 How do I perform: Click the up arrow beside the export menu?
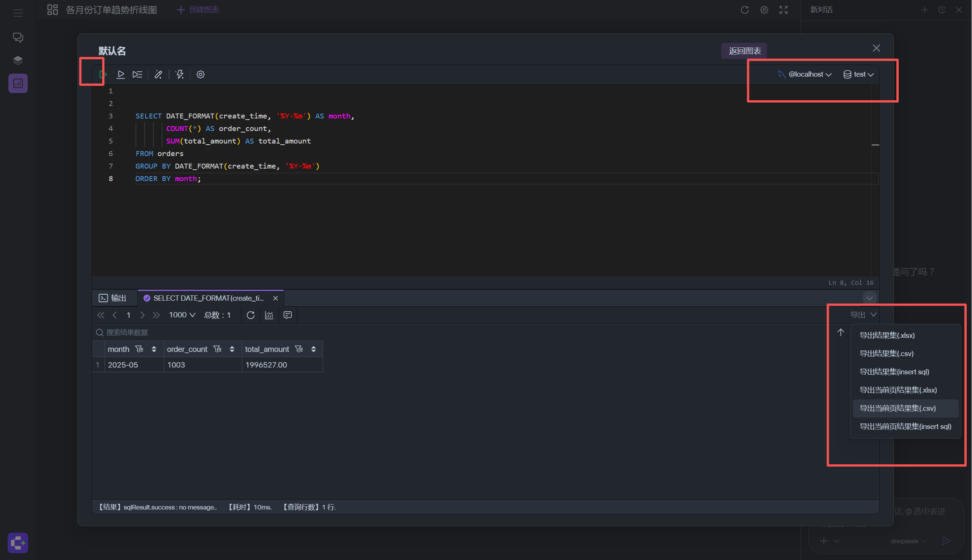pos(841,332)
